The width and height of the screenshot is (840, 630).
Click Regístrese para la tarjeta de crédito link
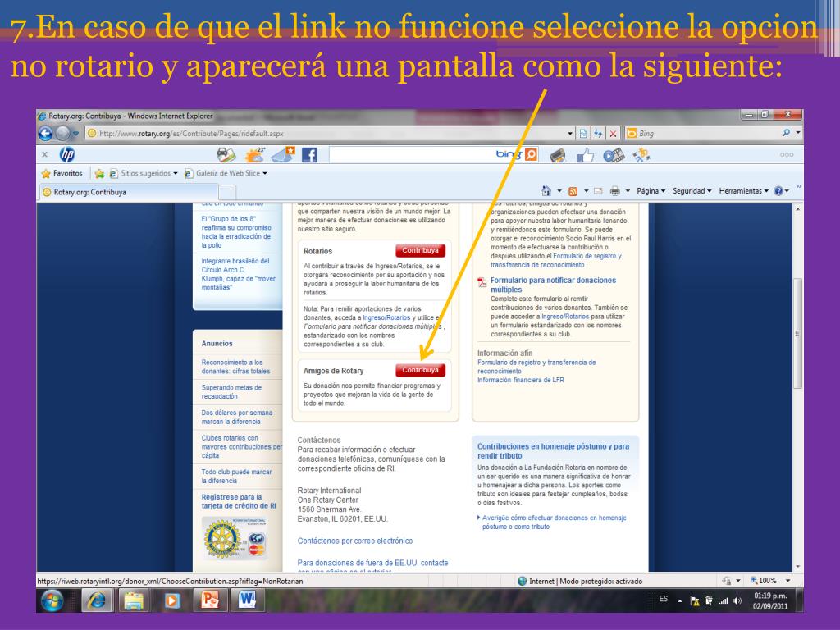pos(239,501)
